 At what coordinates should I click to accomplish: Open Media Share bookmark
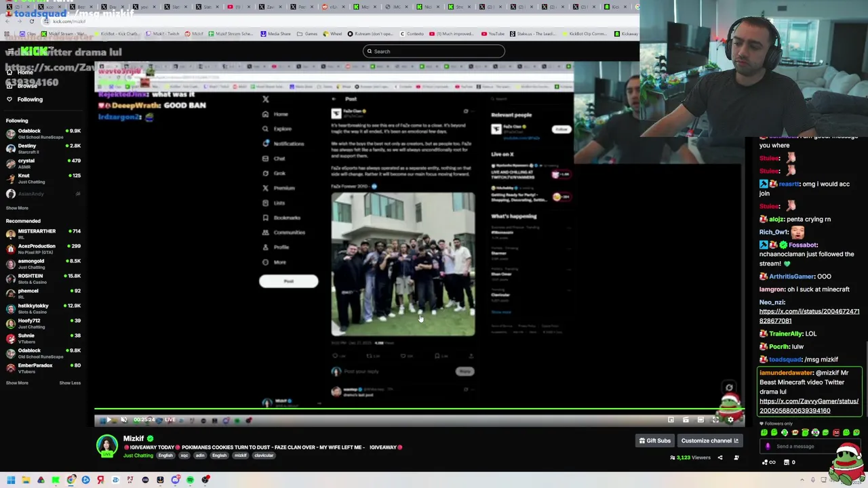point(275,34)
